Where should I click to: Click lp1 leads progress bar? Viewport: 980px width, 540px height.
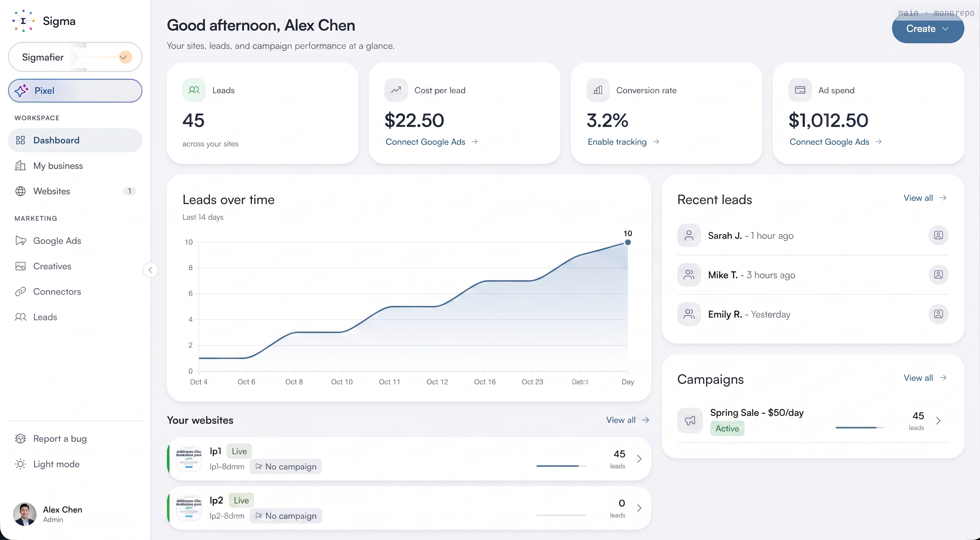click(561, 466)
